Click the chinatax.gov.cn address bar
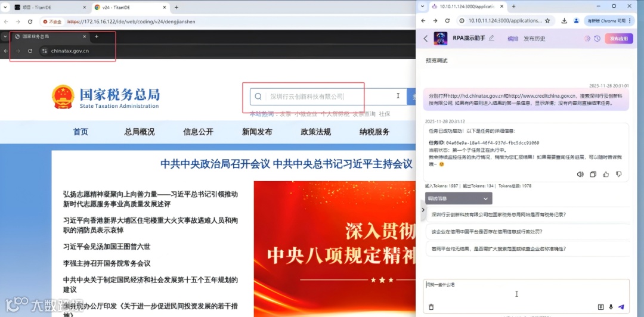Image resolution: width=644 pixels, height=317 pixels. (x=70, y=51)
